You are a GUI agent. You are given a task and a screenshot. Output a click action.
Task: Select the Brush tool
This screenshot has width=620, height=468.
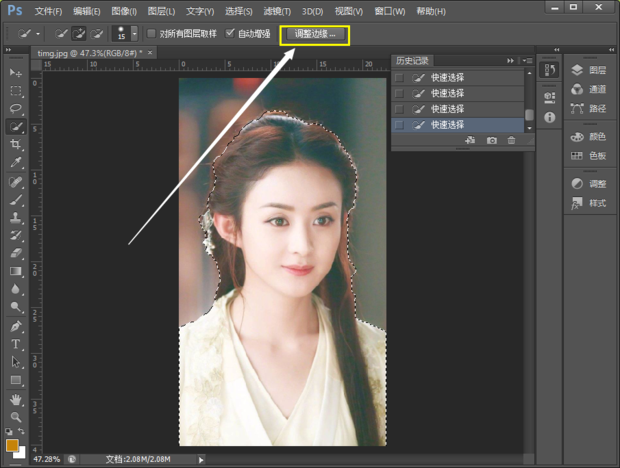click(16, 200)
